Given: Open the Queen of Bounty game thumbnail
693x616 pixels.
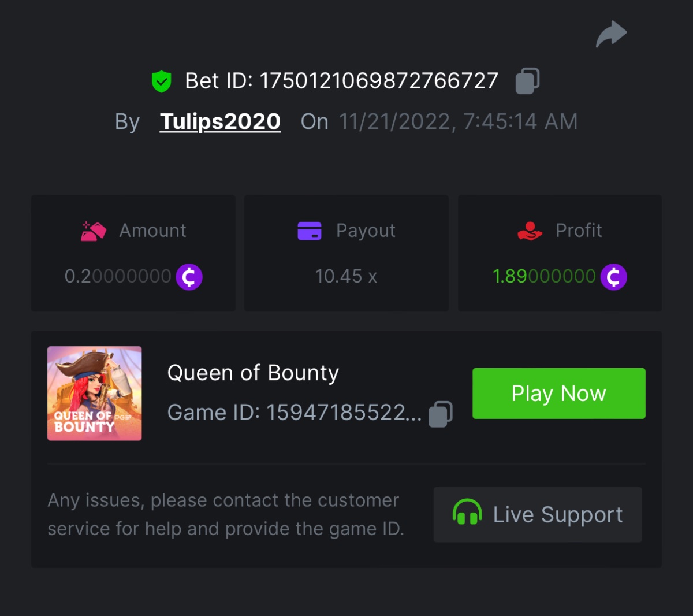Looking at the screenshot, I should pos(95,394).
